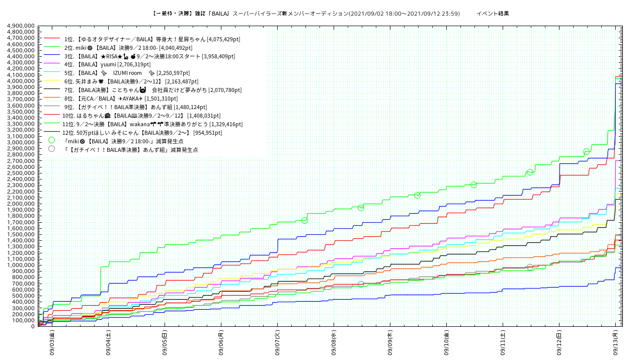Click the 09/13(月) date label on the x-axis
The width and height of the screenshot is (644, 362).
(615, 343)
